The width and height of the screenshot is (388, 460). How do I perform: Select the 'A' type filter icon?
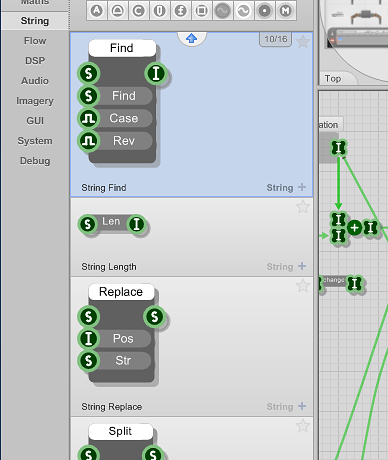click(97, 11)
